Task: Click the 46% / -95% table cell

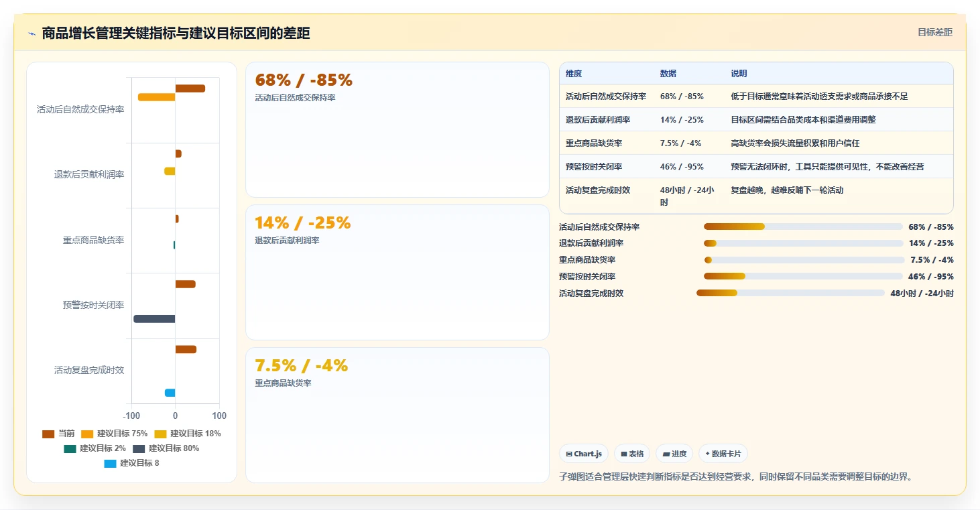Action: (x=682, y=167)
